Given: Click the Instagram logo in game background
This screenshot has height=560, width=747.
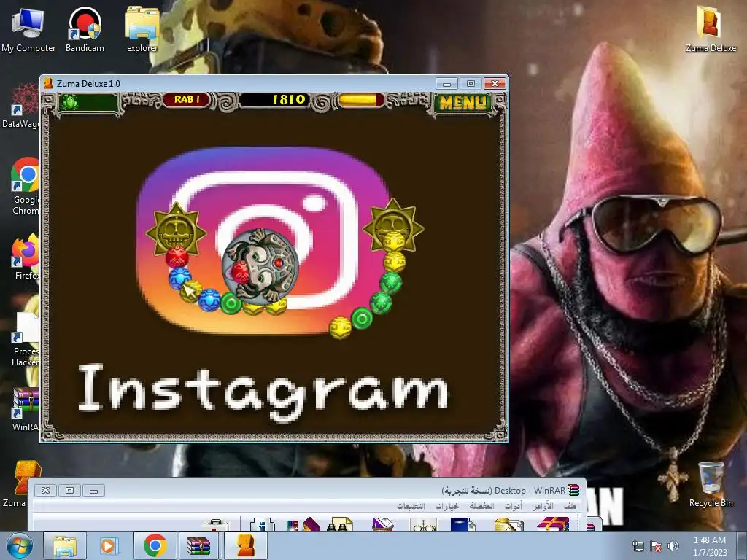Looking at the screenshot, I should click(x=263, y=240).
